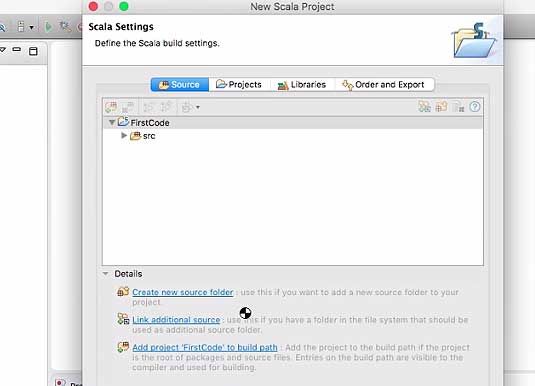The width and height of the screenshot is (535, 386).
Task: Open the dropdown arrow in Eclipse toolbar
Action: [x=31, y=27]
